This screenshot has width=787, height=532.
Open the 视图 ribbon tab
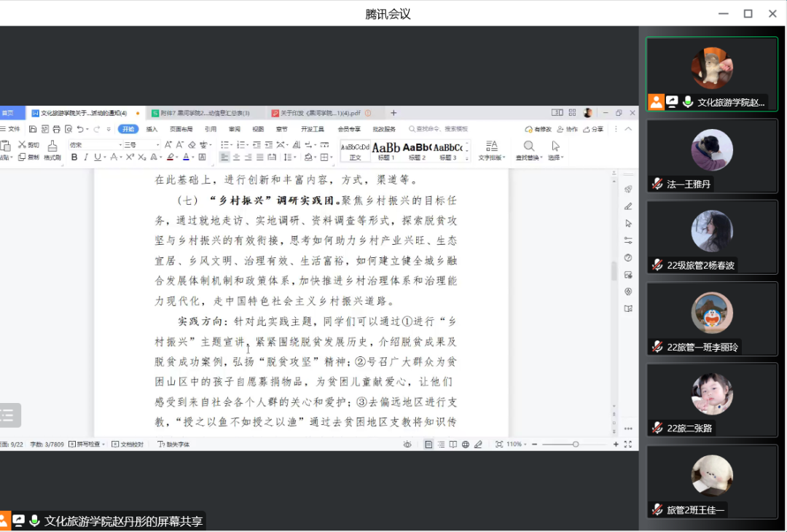click(x=258, y=129)
